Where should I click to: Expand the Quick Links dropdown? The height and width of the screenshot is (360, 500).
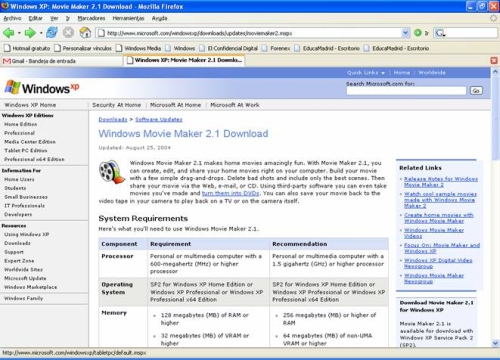[x=366, y=72]
